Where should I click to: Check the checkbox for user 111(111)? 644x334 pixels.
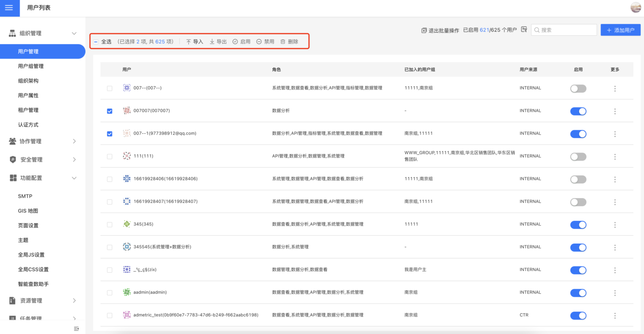(110, 156)
